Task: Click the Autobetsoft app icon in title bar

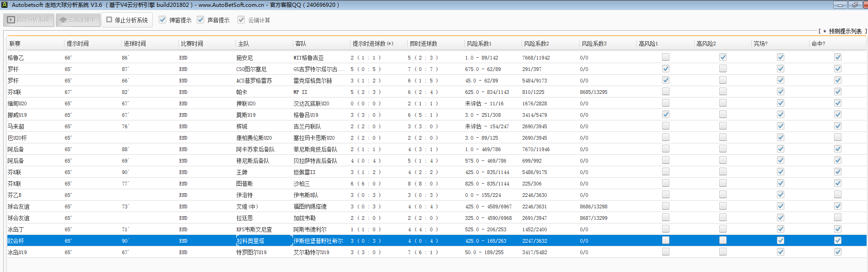Action: coord(5,5)
